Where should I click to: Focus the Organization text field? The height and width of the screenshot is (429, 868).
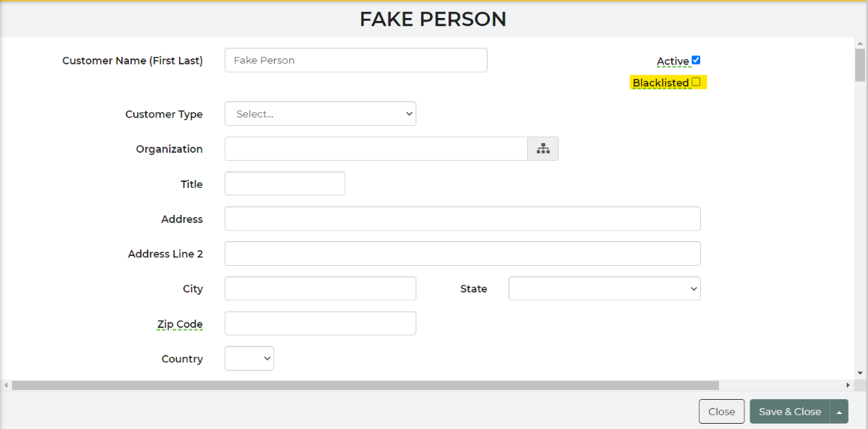point(376,149)
